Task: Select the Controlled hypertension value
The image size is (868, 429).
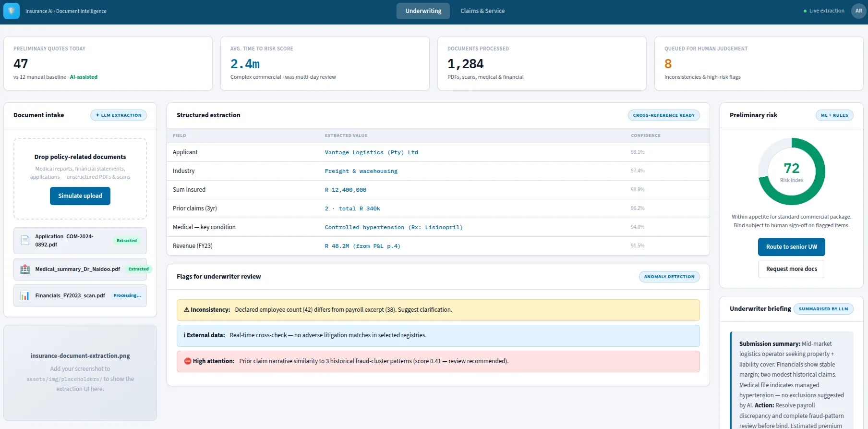Action: (394, 227)
